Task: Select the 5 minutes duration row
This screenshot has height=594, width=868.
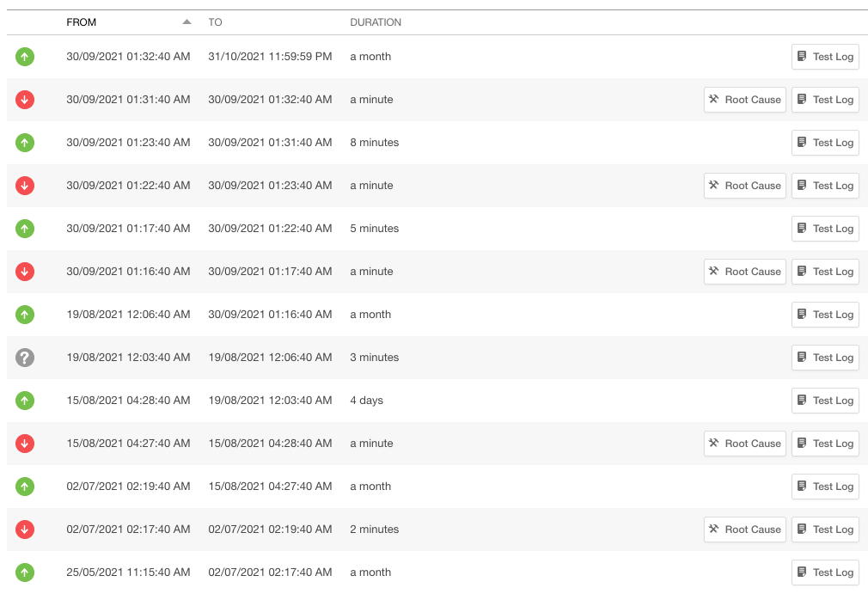Action: 375,229
